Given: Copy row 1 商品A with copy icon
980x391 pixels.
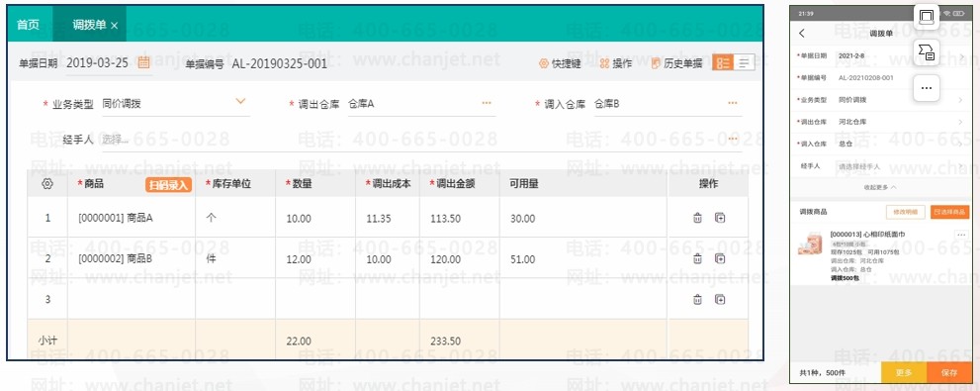Looking at the screenshot, I should (x=720, y=218).
